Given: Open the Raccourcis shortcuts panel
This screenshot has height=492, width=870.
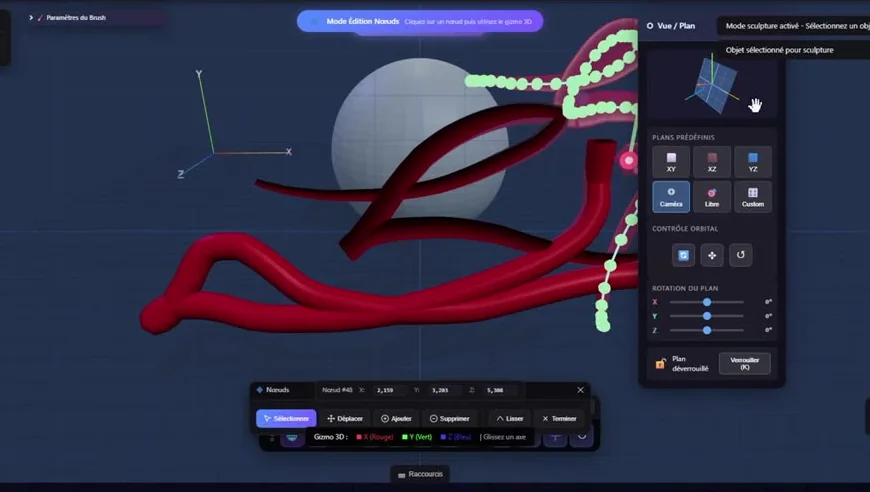Looking at the screenshot, I should [x=420, y=474].
